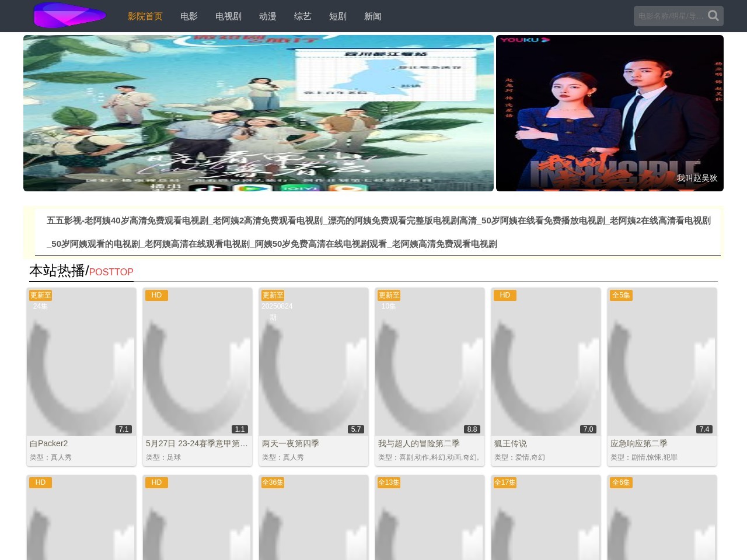Image resolution: width=747 pixels, height=560 pixels.
Task: Open the 我与超人的冒险第二季 poster
Action: [x=430, y=362]
